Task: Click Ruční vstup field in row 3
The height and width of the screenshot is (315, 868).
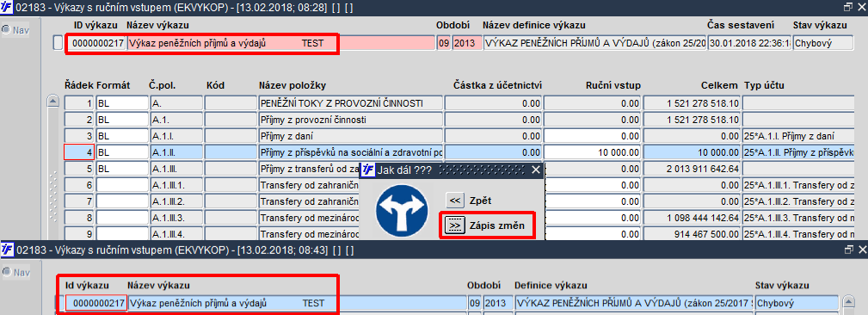Action: 593,136
